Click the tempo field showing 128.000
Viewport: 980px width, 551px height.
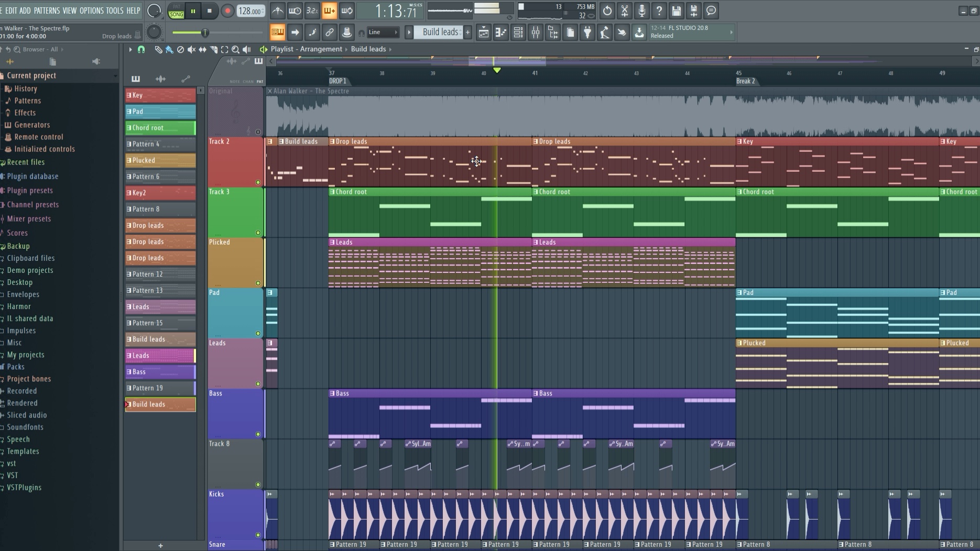(251, 11)
